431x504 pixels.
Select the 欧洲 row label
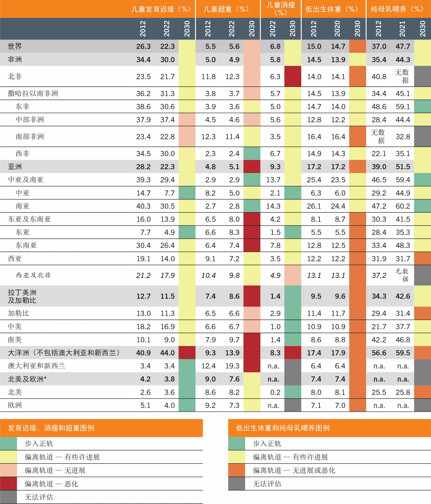tap(15, 405)
